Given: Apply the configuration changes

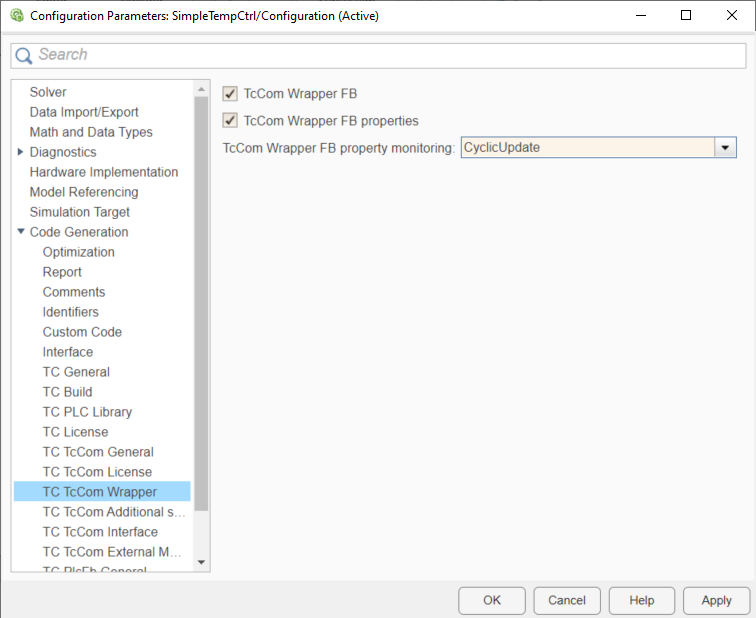Looking at the screenshot, I should (716, 601).
